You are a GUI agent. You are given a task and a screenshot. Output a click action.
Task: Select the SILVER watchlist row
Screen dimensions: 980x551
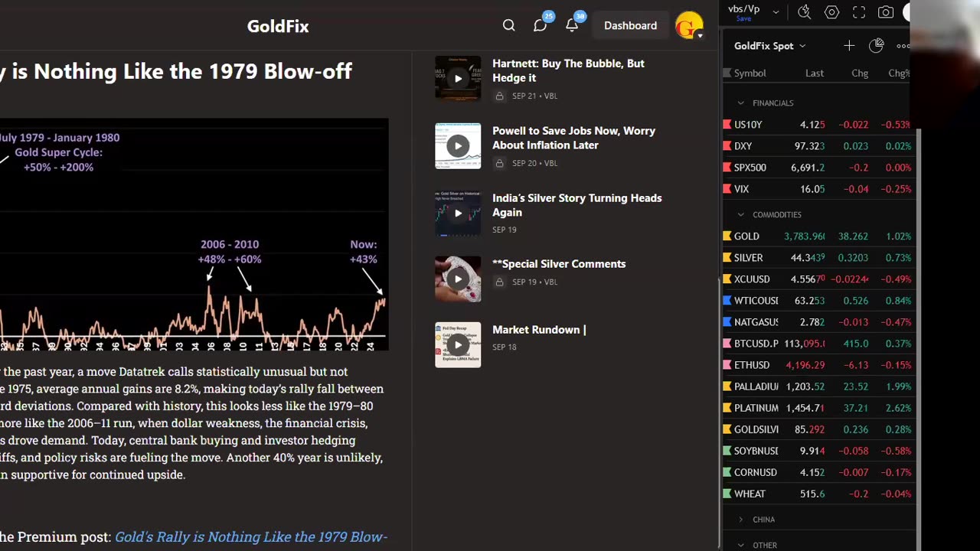coord(818,258)
